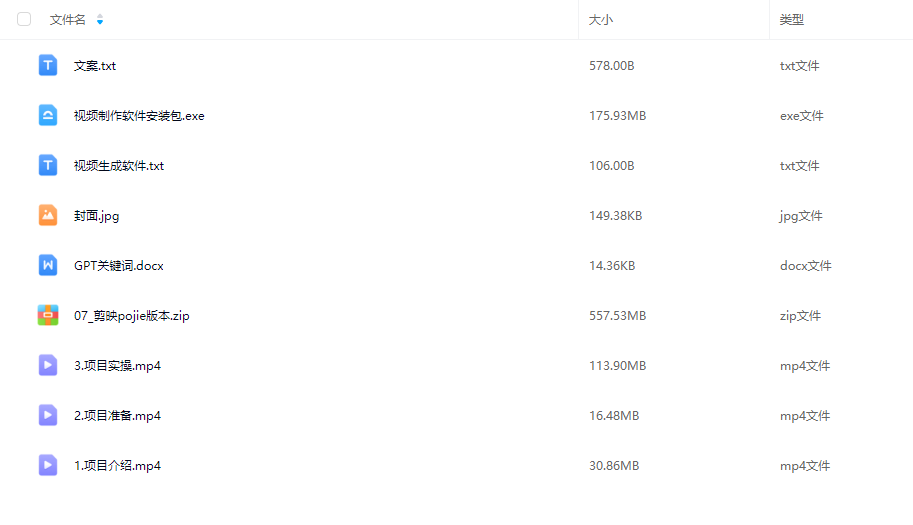Click the 2.项目准备.mp4 video icon

(48, 416)
